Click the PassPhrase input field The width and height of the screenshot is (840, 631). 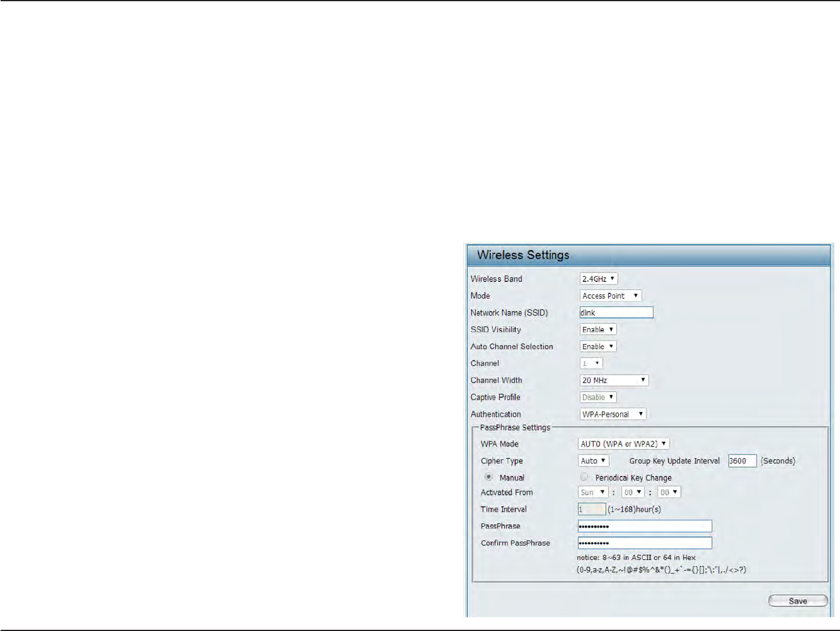click(645, 526)
